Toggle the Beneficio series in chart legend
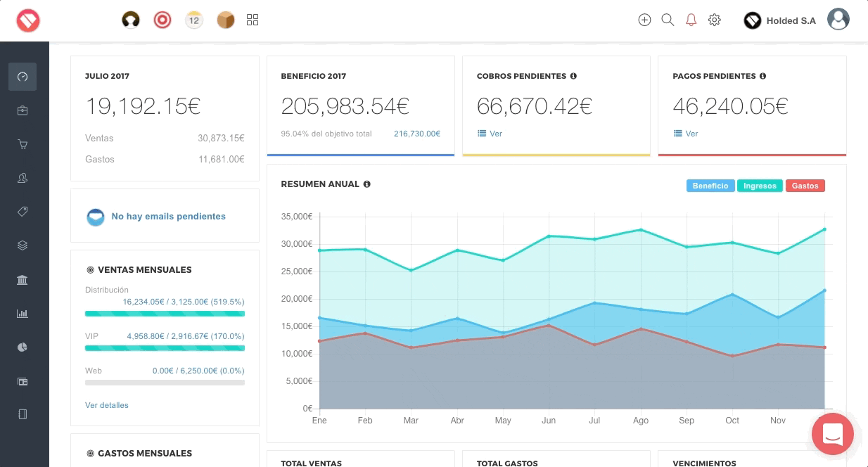The width and height of the screenshot is (868, 467). tap(710, 186)
